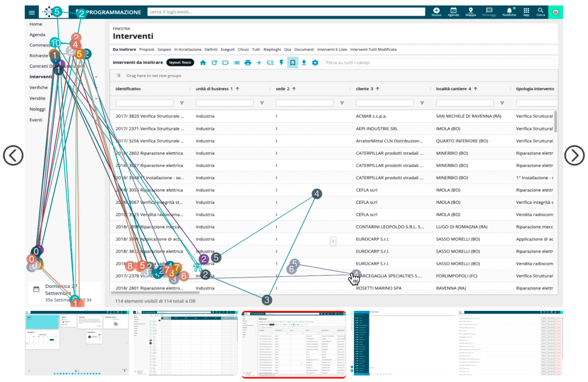Viewport: 588px width, 382px height.
Task: Click the Filtra su tutti i campi field
Action: click(x=439, y=63)
